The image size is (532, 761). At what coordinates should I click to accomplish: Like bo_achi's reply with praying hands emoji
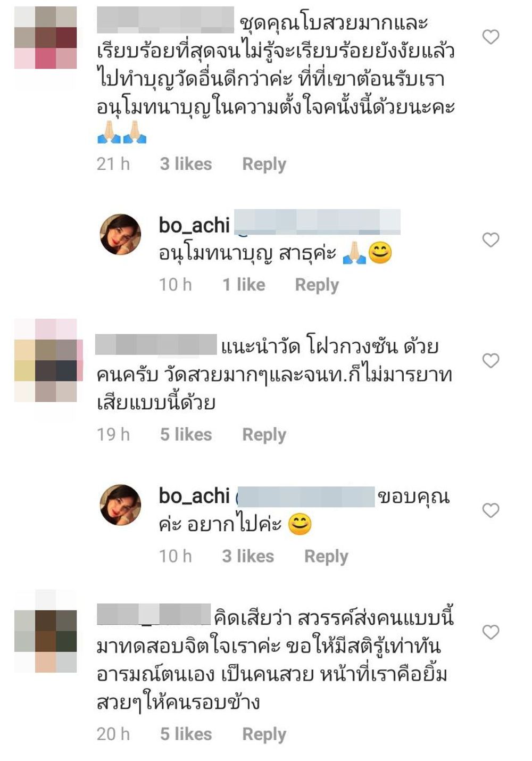[491, 240]
